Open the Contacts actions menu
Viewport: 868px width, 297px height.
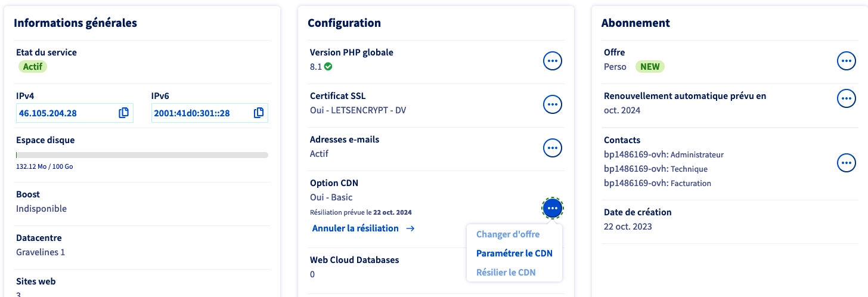click(847, 163)
